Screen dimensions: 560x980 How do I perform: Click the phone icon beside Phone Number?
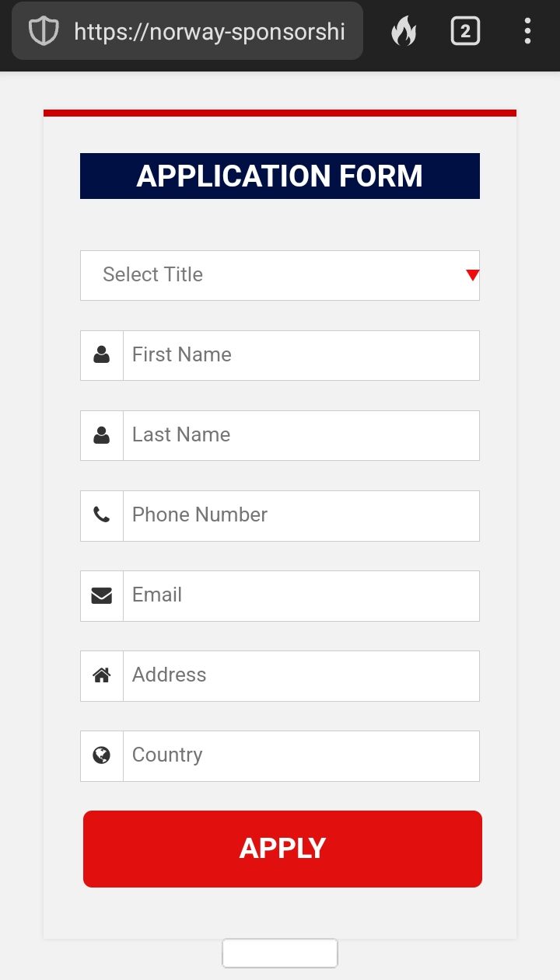click(102, 515)
